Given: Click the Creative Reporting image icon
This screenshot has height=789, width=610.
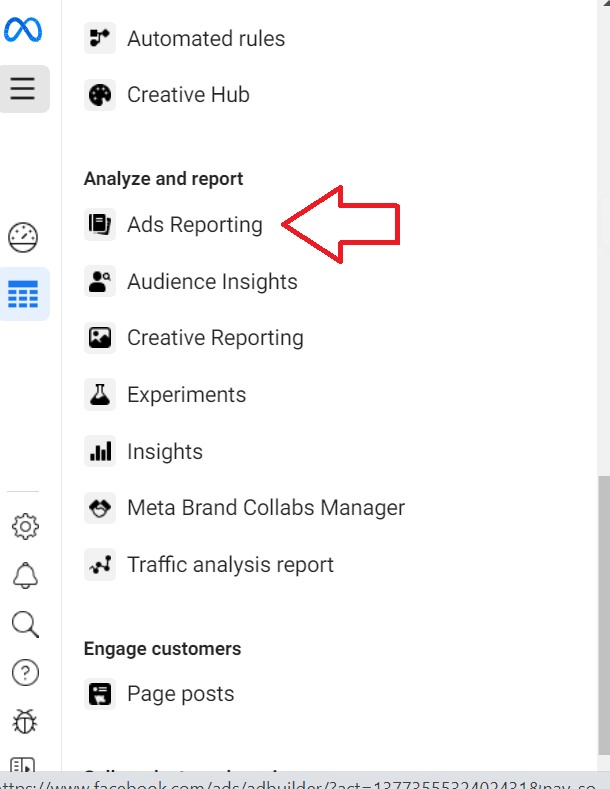Looking at the screenshot, I should coord(100,338).
